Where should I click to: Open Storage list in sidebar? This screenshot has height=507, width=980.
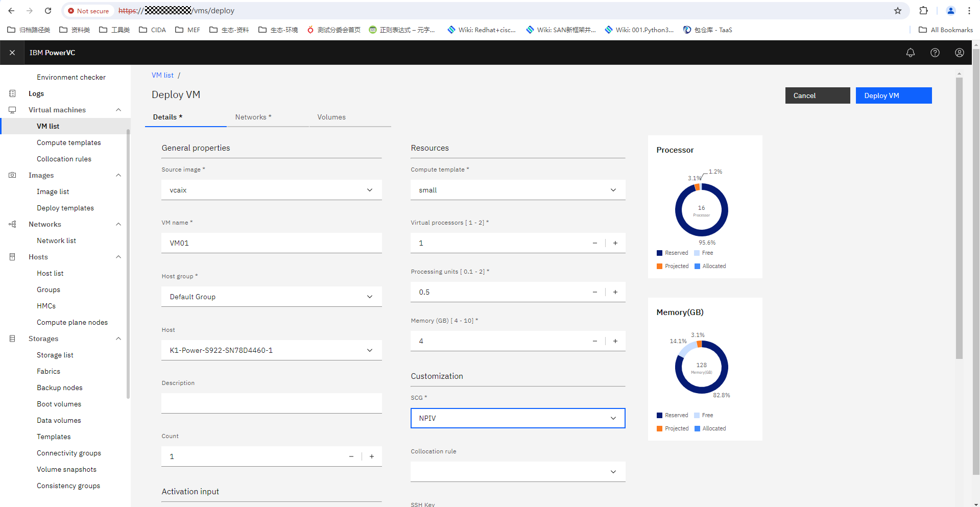coord(55,355)
